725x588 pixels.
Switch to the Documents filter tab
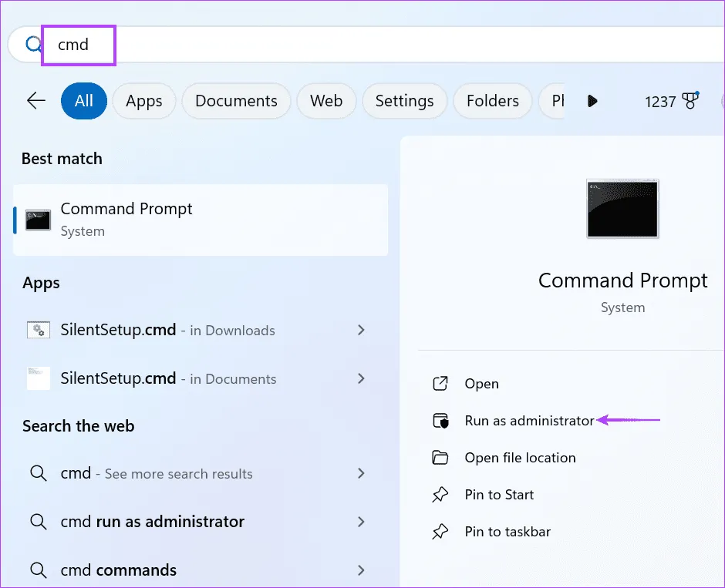pyautogui.click(x=236, y=101)
